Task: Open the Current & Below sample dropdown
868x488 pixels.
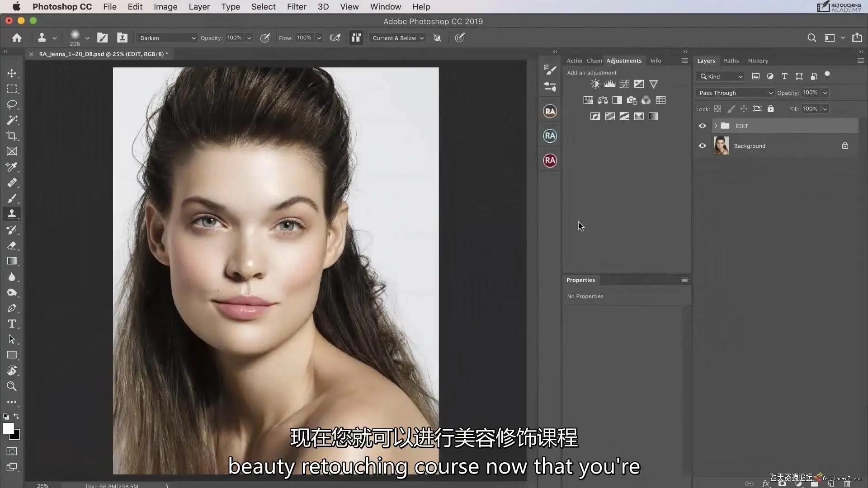Action: tap(397, 38)
